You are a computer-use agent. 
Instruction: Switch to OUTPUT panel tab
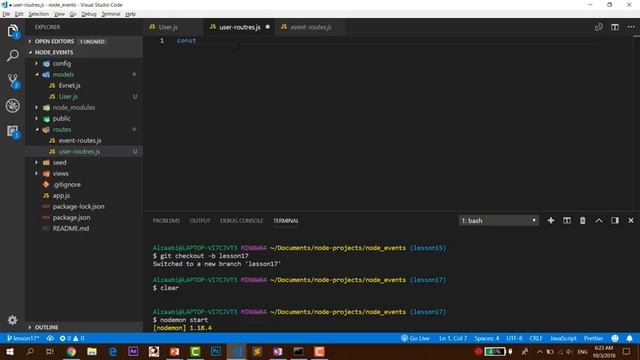200,220
